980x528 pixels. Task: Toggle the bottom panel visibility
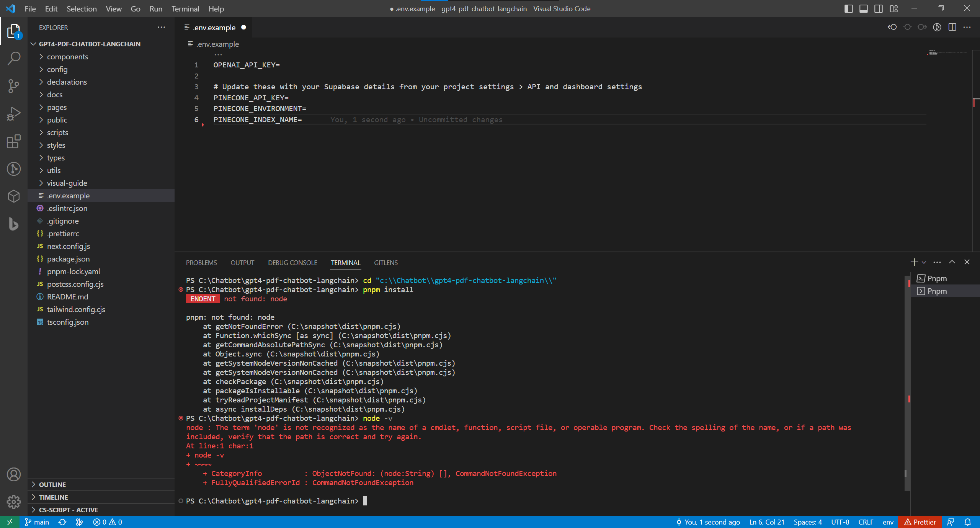click(x=864, y=8)
